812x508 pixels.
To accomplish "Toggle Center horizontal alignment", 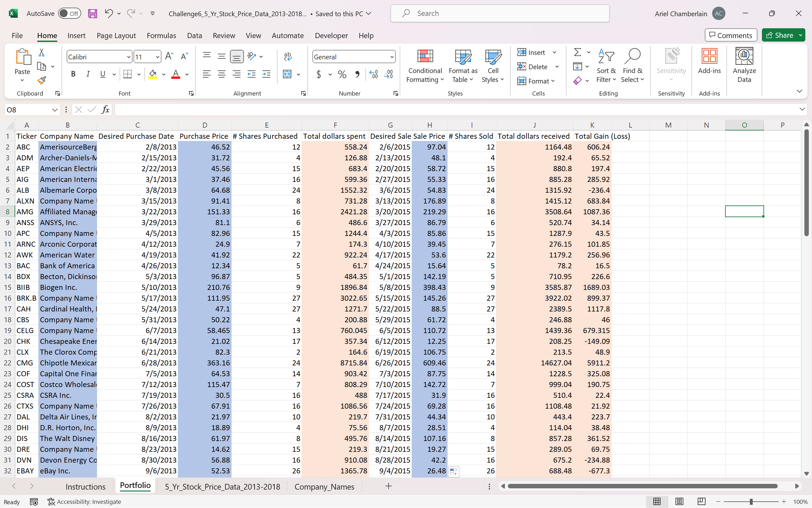I will point(221,74).
